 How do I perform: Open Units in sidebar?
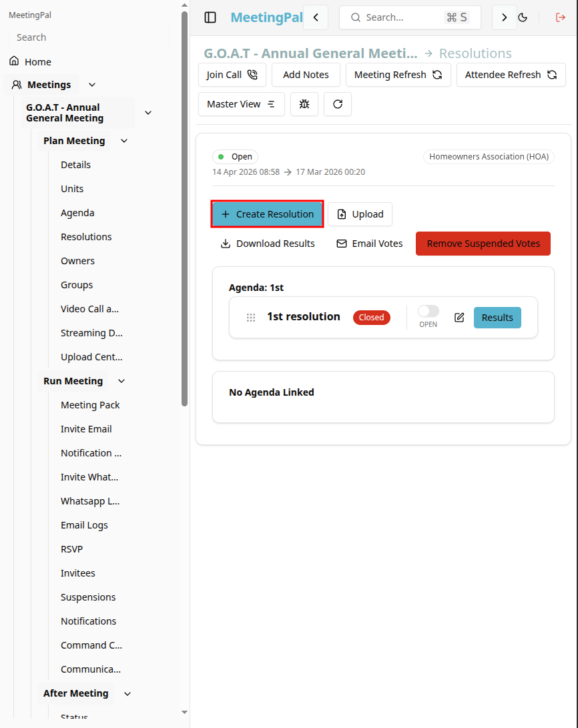pos(72,189)
